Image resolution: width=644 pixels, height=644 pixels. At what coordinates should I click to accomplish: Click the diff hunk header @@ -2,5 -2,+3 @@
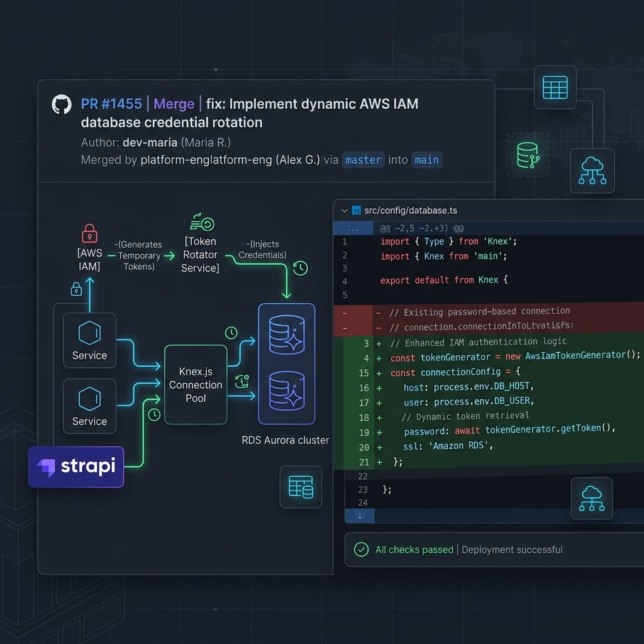[421, 228]
